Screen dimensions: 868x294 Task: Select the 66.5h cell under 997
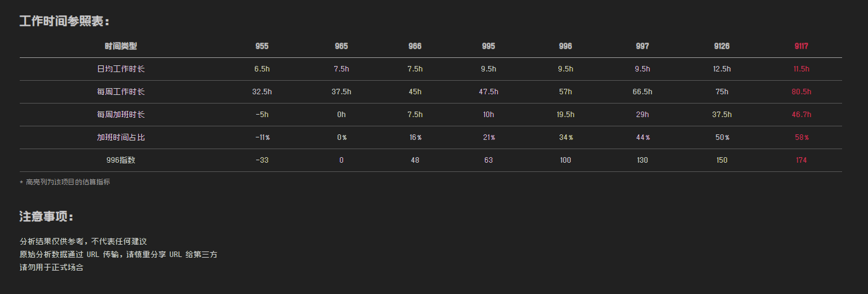[x=642, y=92]
